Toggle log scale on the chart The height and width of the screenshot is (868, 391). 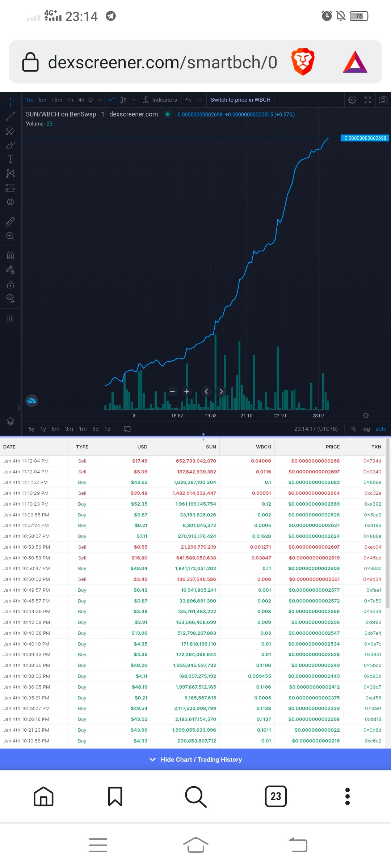click(x=366, y=429)
